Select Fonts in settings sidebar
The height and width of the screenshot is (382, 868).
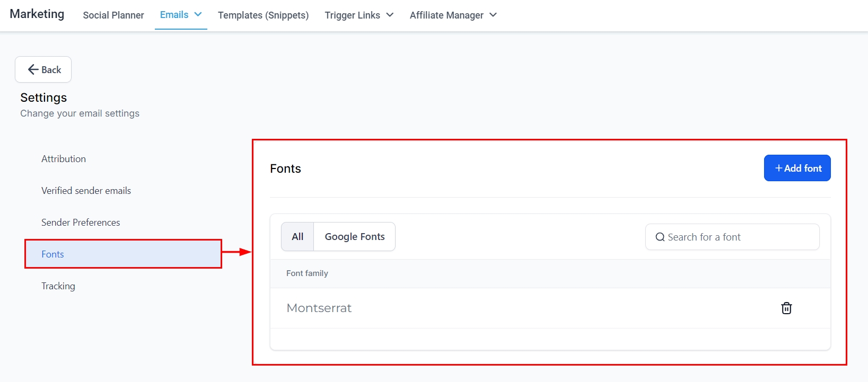52,254
